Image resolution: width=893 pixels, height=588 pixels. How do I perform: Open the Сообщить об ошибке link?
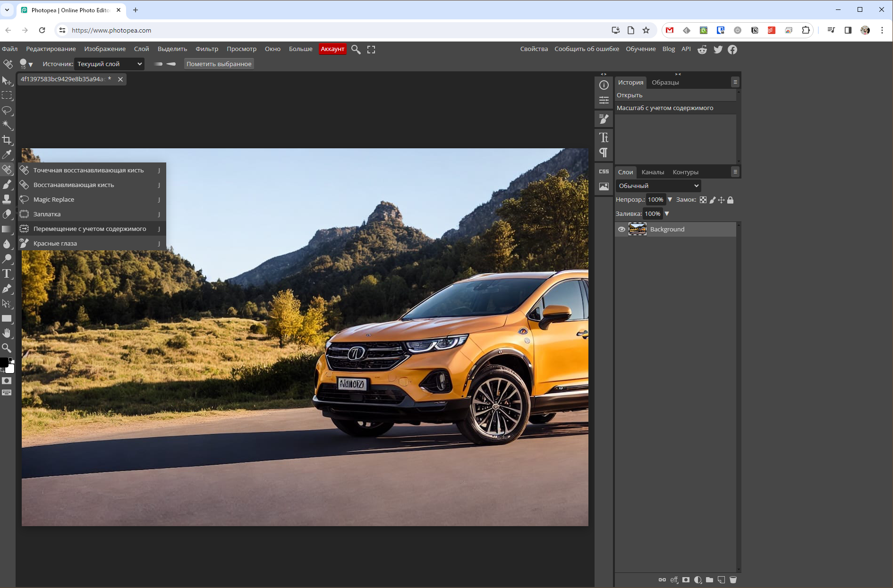tap(587, 49)
